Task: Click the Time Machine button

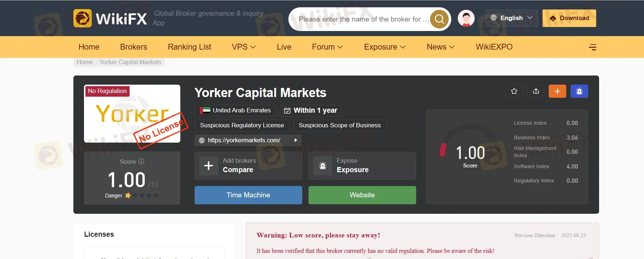Action: (248, 195)
